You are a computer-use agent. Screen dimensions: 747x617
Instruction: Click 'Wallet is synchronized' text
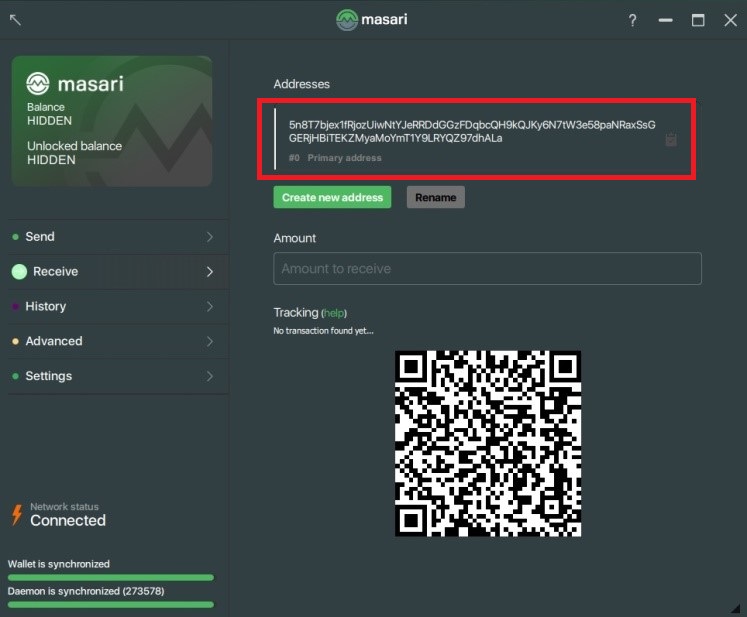point(59,564)
